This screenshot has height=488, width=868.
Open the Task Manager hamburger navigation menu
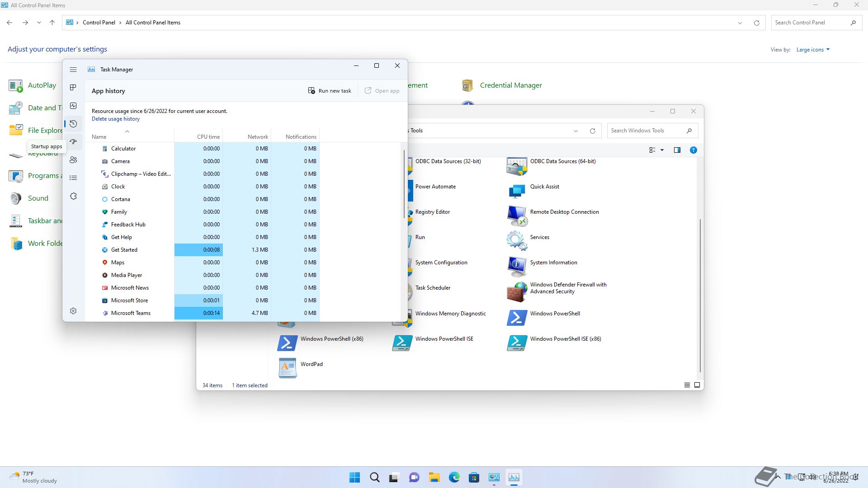(73, 70)
